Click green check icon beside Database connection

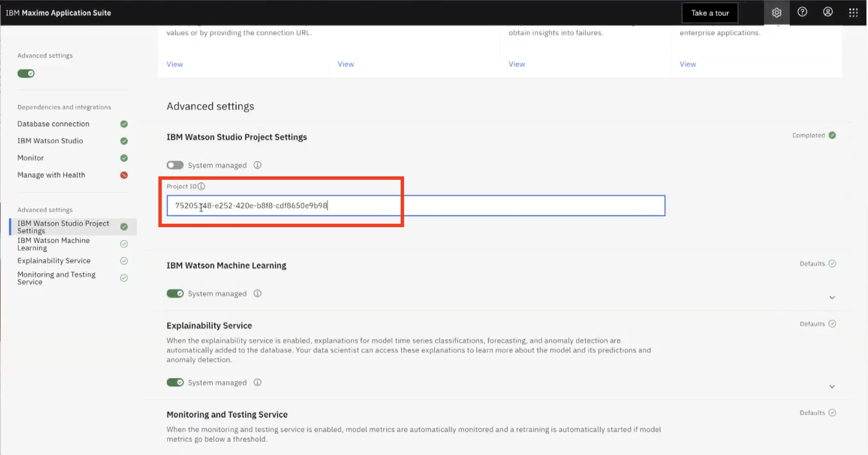124,124
